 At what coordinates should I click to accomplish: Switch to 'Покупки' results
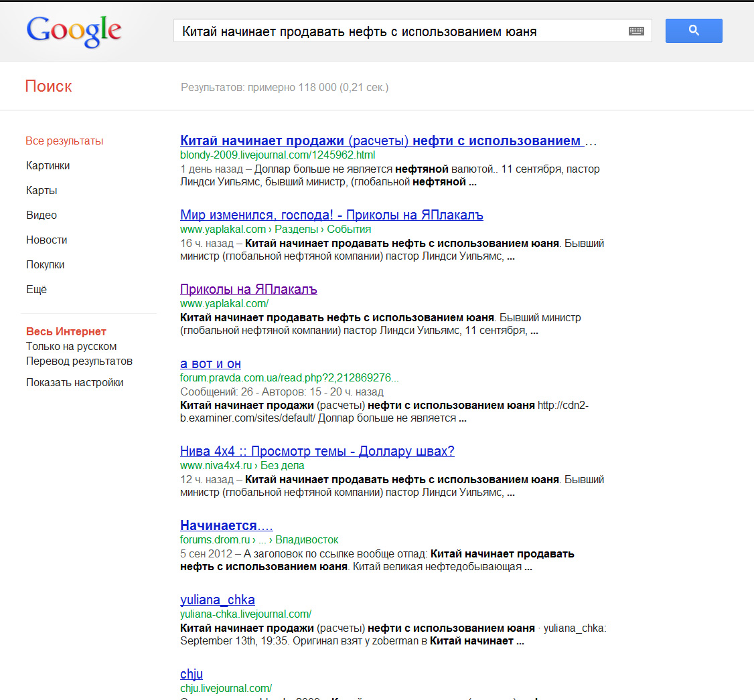click(x=46, y=265)
